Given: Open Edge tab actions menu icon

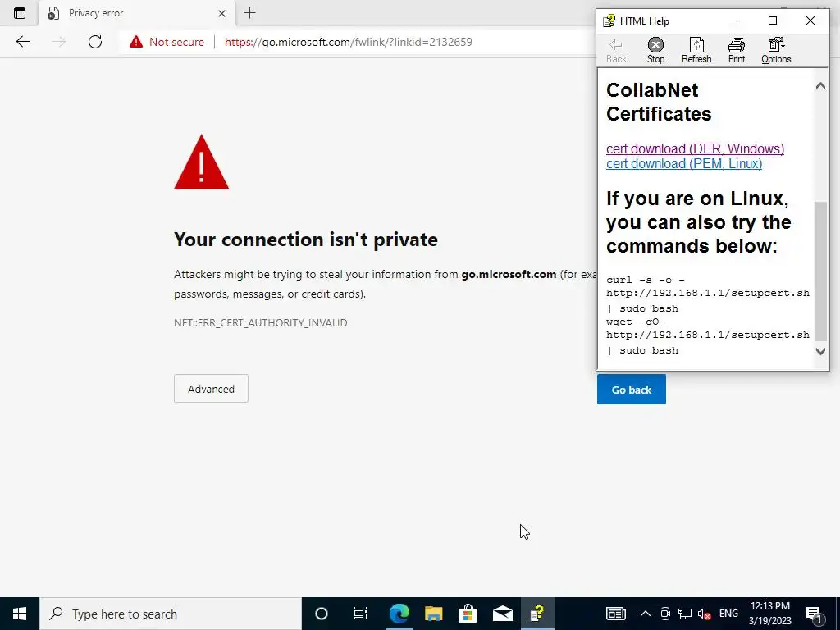Looking at the screenshot, I should click(x=20, y=13).
